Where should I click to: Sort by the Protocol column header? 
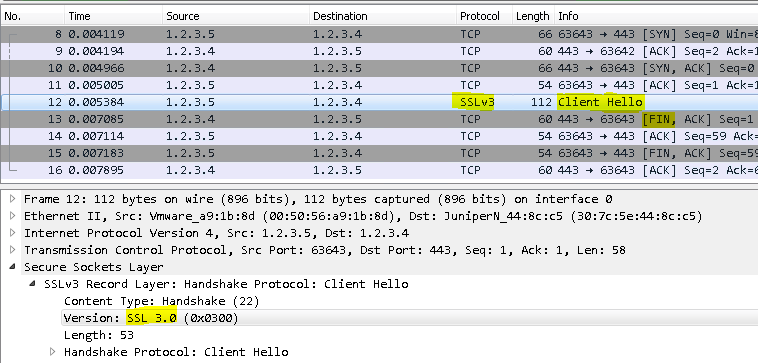coord(484,16)
